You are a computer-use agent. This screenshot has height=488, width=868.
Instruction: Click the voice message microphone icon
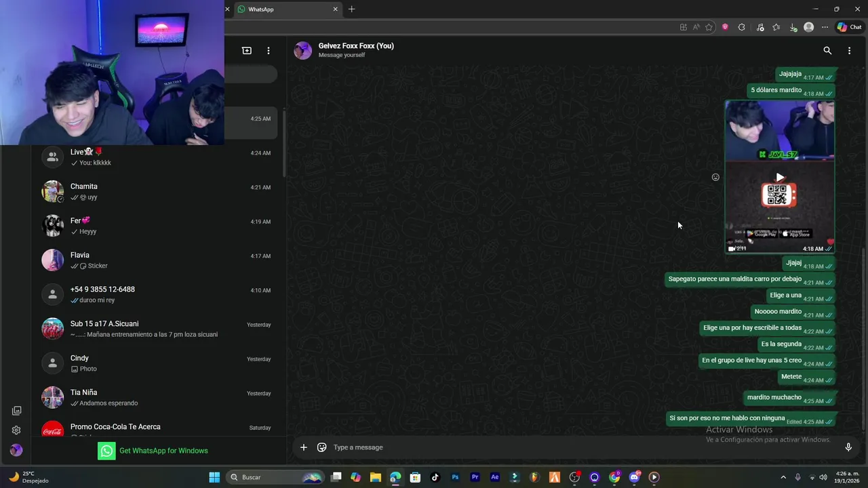[848, 447]
